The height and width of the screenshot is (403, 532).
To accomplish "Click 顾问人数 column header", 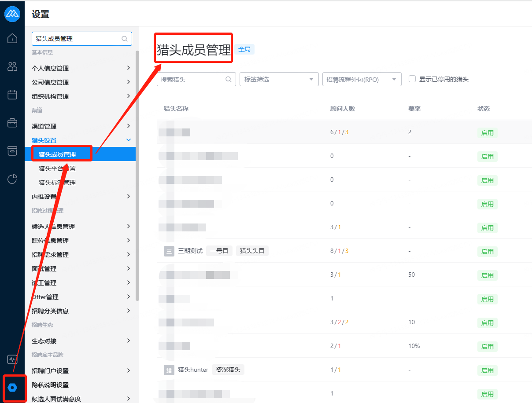I will click(x=343, y=109).
